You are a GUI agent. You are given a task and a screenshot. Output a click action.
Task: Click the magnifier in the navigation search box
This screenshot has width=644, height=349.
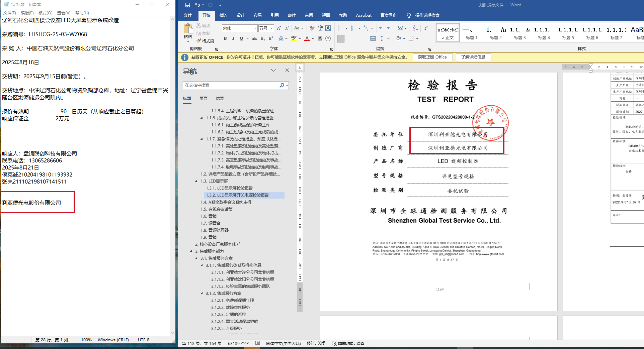pyautogui.click(x=282, y=85)
